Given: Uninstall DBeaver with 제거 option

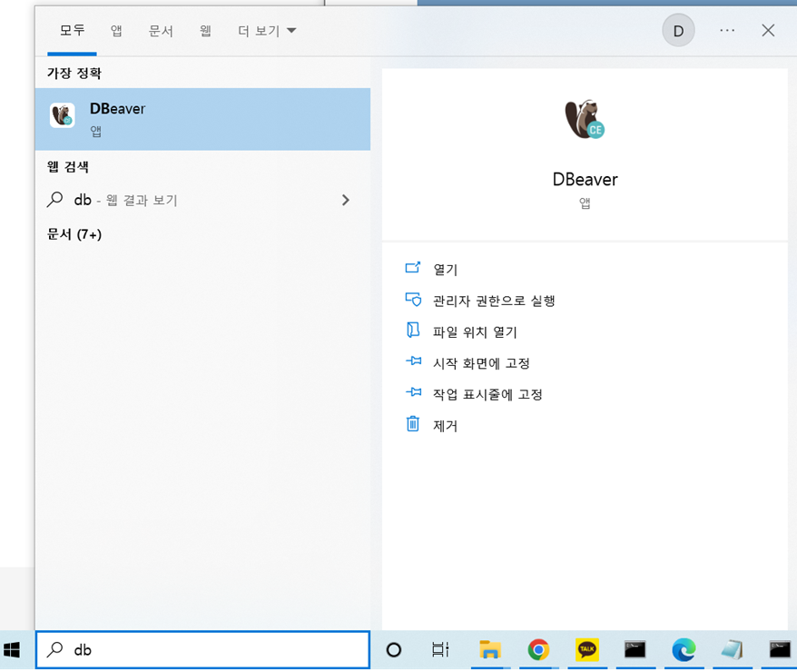Looking at the screenshot, I should (x=445, y=426).
